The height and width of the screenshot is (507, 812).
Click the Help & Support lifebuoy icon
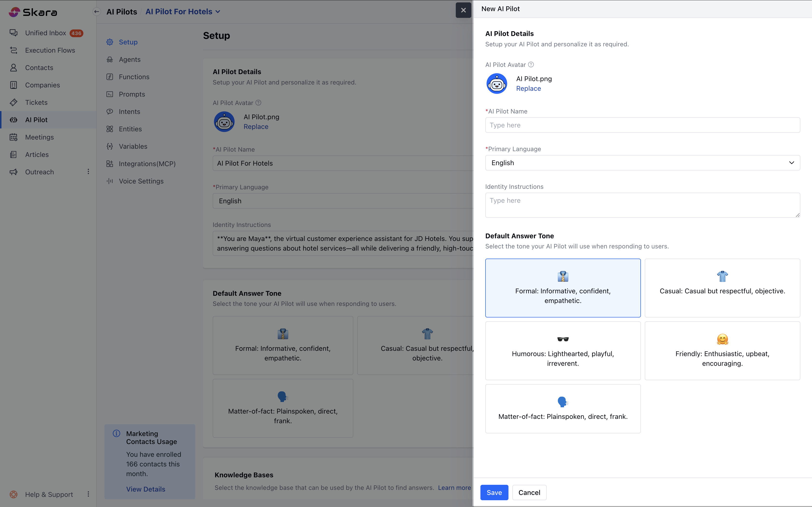pos(14,494)
